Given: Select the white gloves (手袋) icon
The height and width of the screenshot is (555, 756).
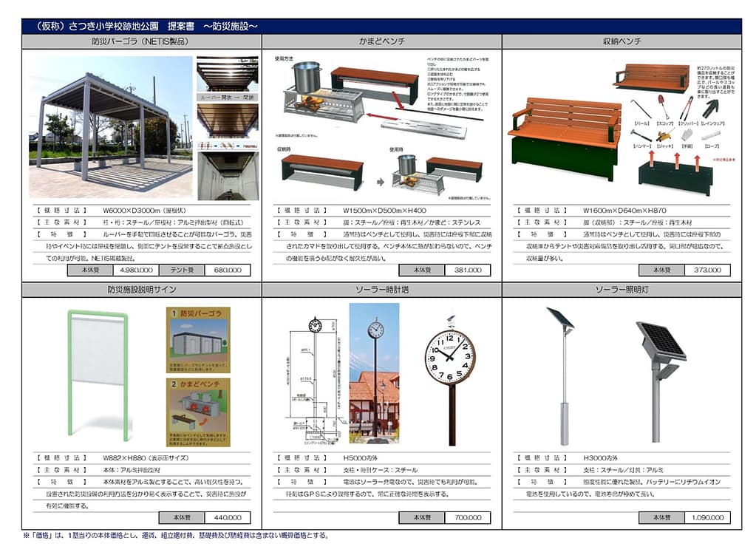Looking at the screenshot, I should point(687,135).
